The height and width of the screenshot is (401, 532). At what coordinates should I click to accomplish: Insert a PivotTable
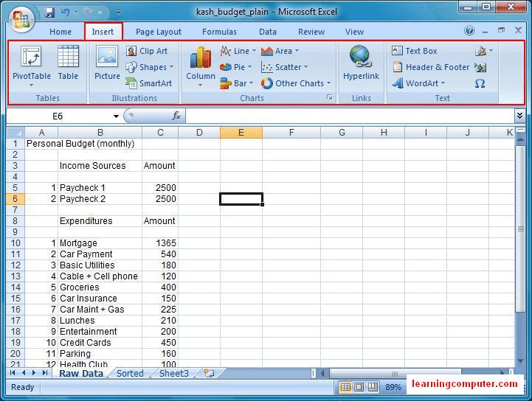31,66
